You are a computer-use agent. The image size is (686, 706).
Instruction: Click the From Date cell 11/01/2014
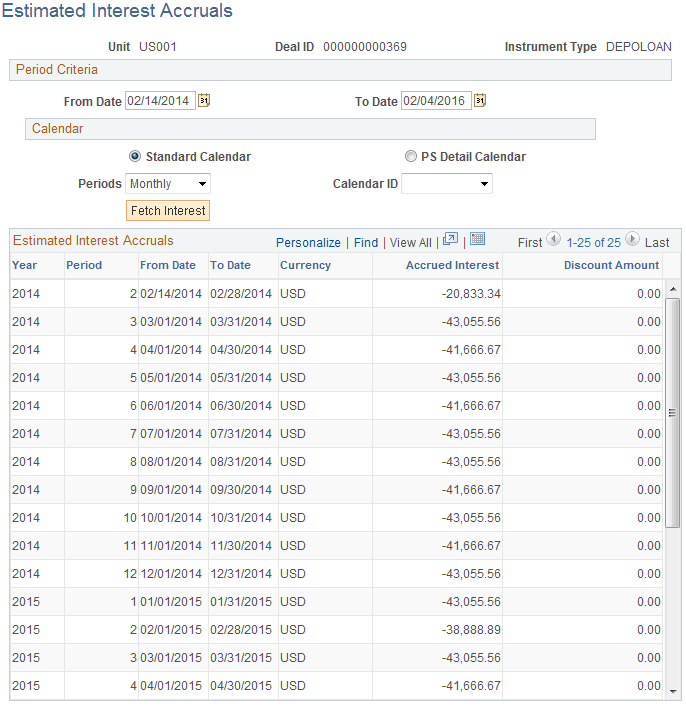point(171,546)
